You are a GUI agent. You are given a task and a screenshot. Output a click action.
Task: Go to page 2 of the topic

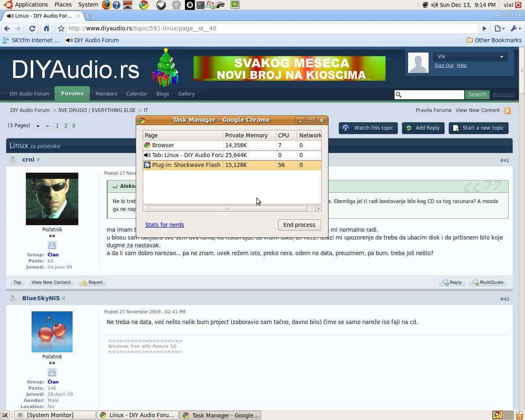click(x=66, y=126)
